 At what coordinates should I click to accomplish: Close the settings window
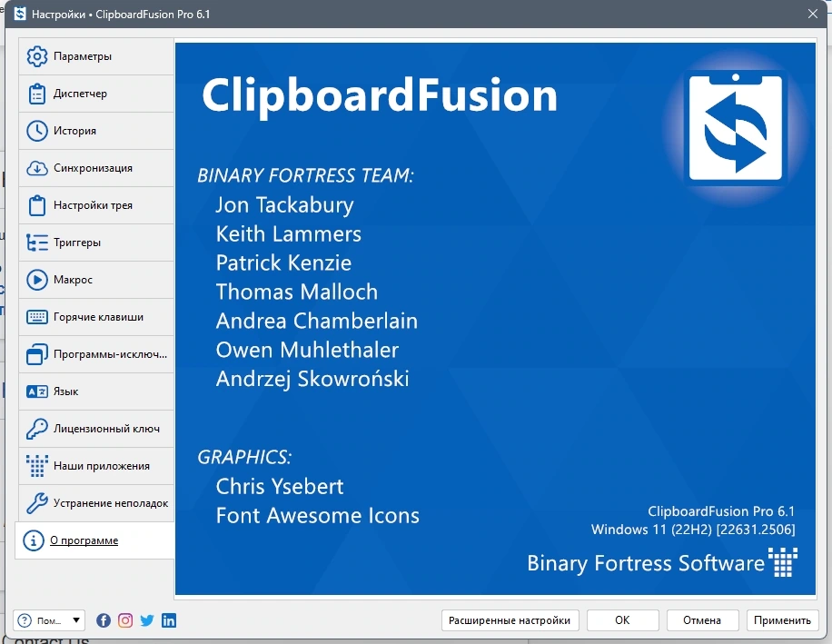click(812, 14)
